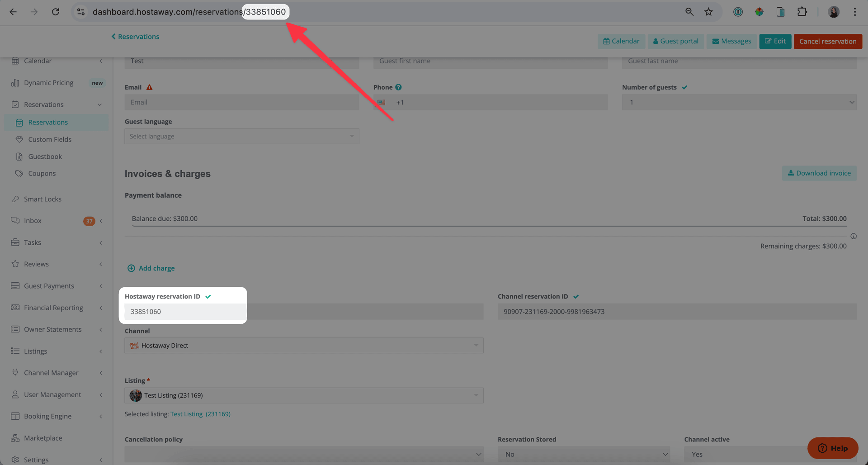Click the Add charge link

coord(156,268)
